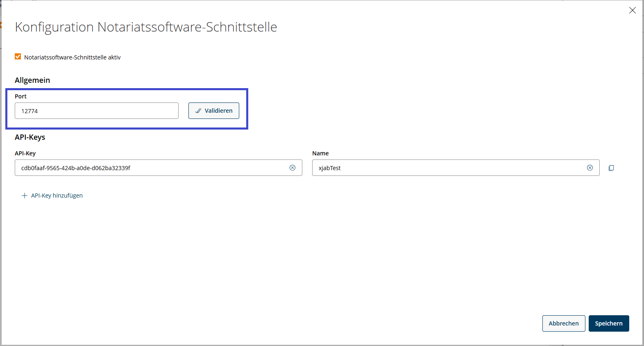
Task: Copy the API key using the copy icon
Action: pos(611,168)
